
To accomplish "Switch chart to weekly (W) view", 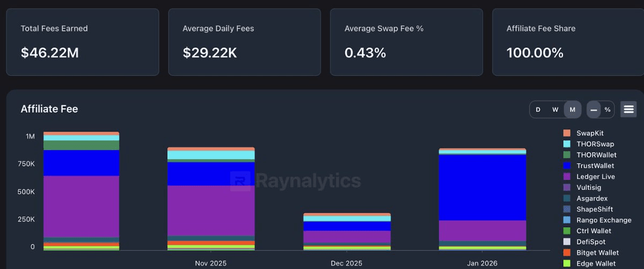I will tap(555, 109).
